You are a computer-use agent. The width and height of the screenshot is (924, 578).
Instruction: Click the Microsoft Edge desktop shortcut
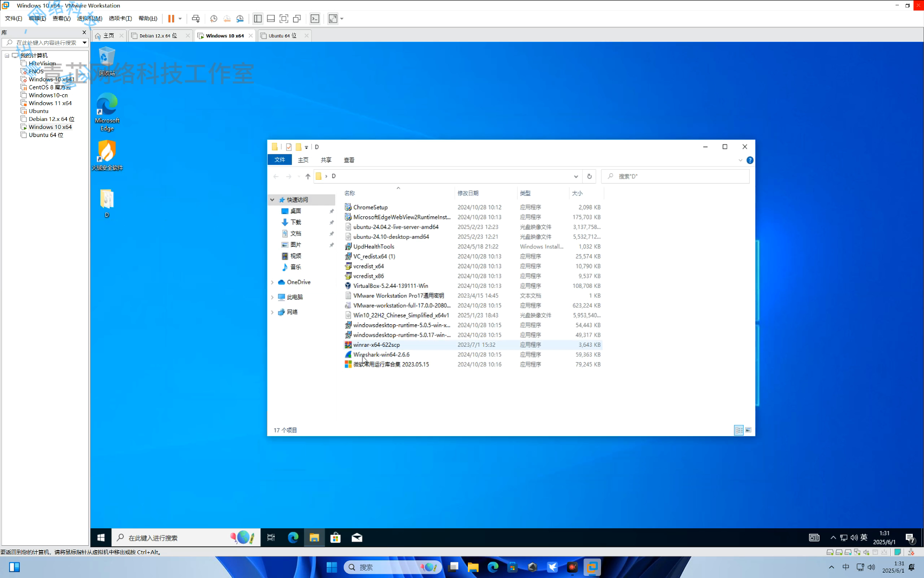[107, 112]
